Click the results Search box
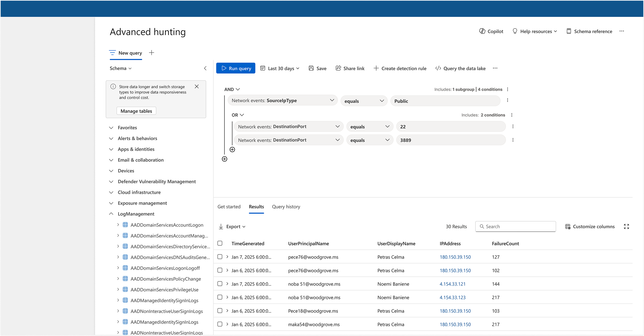 click(516, 226)
